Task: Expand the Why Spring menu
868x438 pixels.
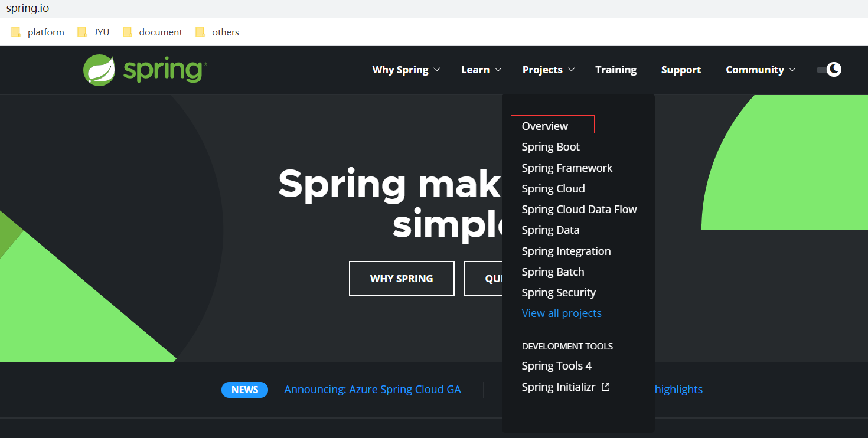Action: pos(406,70)
